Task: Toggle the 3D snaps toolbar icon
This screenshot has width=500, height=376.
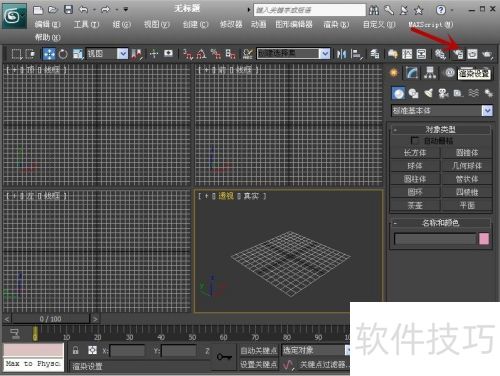Action: [188, 54]
